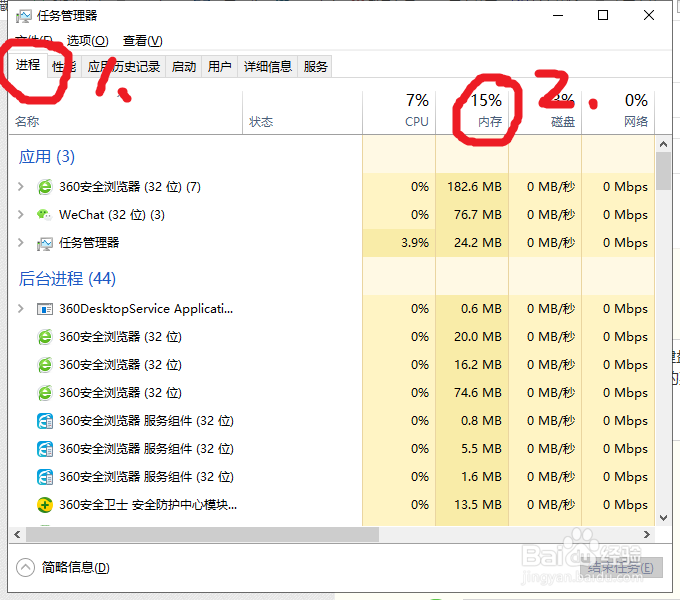Viewport: 680px width, 600px height.
Task: Sort by the 网络 column header
Action: 618,113
